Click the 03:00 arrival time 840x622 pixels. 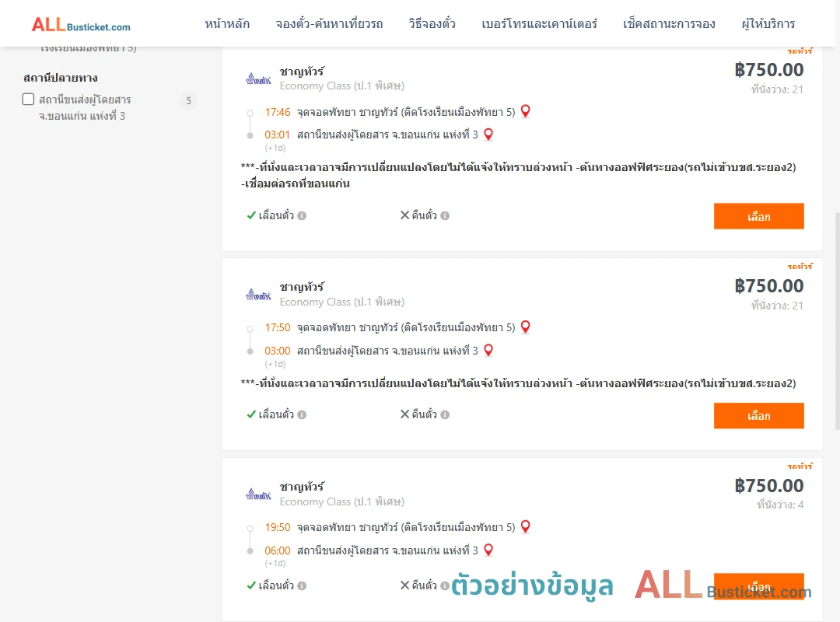pos(277,351)
